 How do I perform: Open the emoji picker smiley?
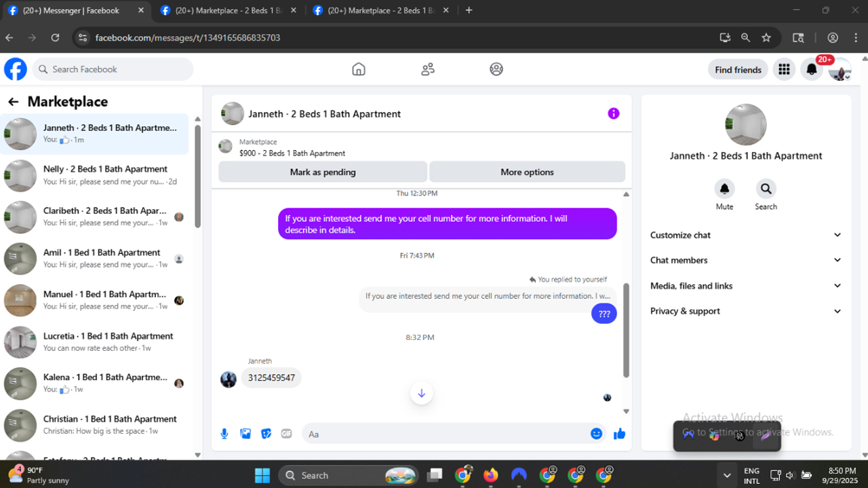coord(596,434)
